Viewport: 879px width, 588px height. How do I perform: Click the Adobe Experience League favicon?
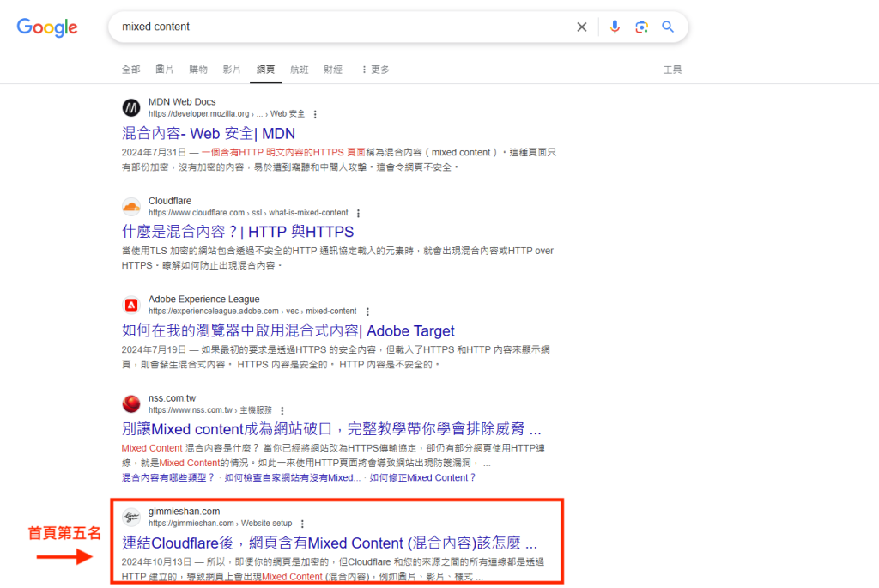131,305
